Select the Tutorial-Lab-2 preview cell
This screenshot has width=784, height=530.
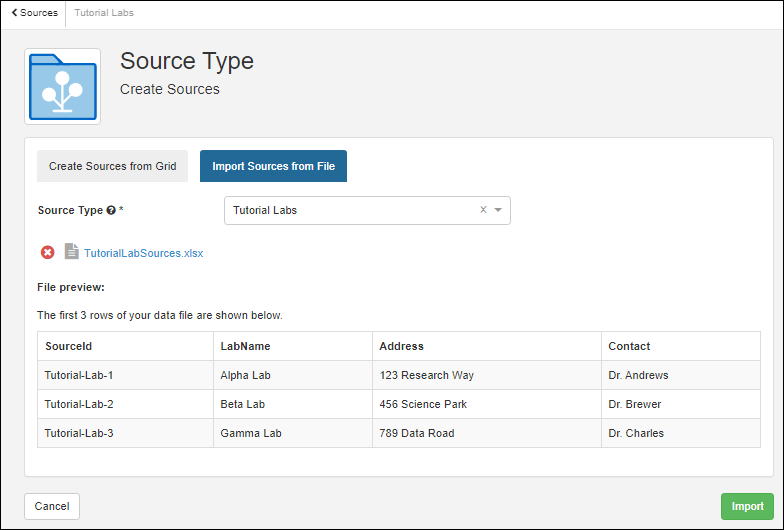pyautogui.click(x=79, y=404)
